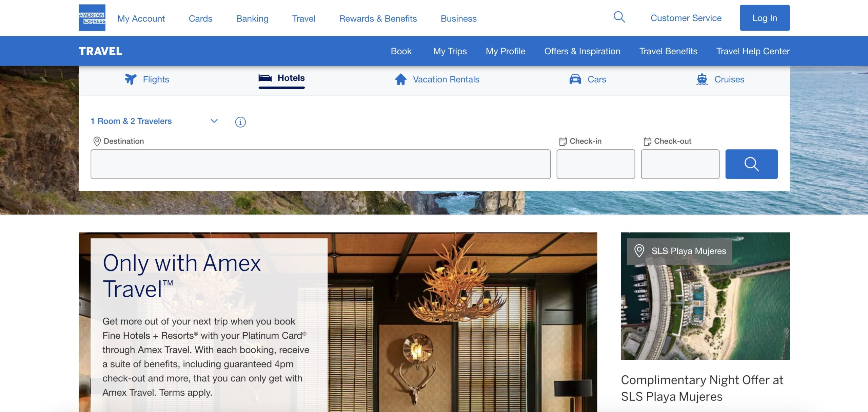Open the Rewards & Benefits menu
Image resolution: width=868 pixels, height=412 pixels.
tap(378, 18)
